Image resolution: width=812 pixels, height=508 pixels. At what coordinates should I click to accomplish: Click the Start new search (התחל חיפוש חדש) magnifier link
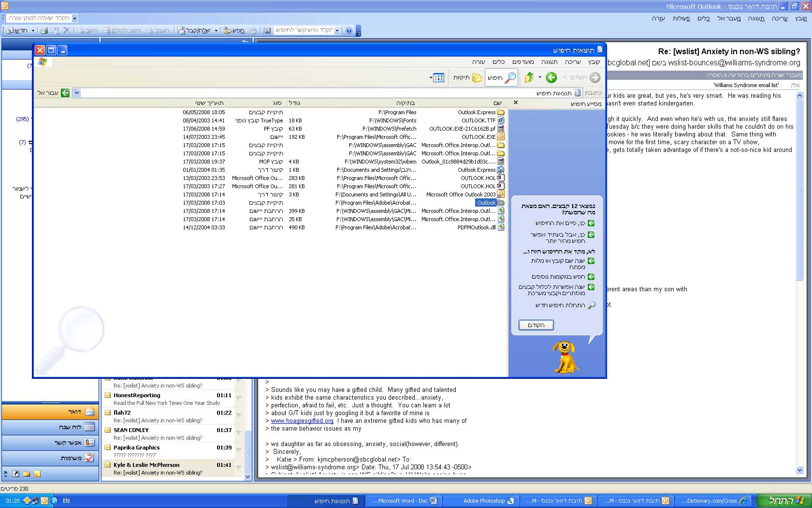click(565, 305)
